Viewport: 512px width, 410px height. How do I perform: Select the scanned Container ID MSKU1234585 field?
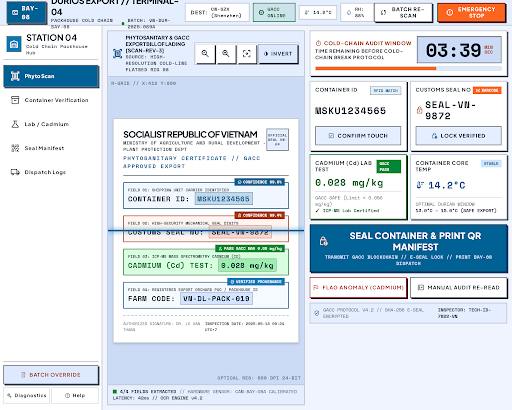[x=223, y=199]
